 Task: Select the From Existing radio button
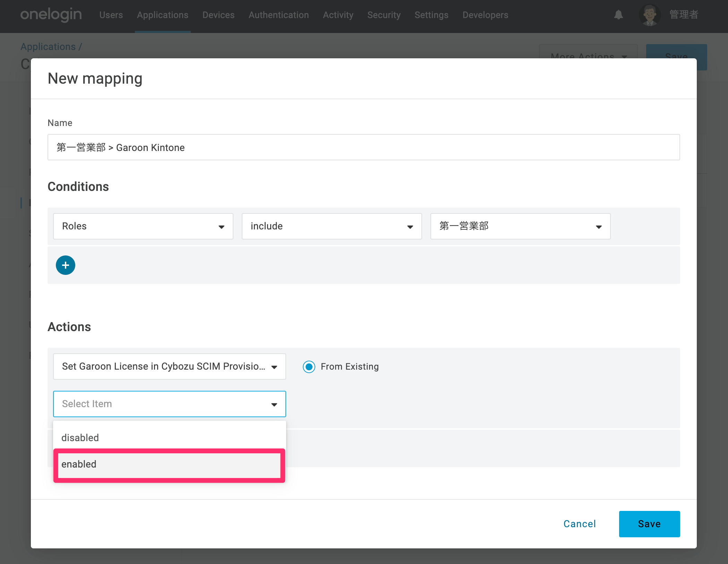tap(309, 367)
